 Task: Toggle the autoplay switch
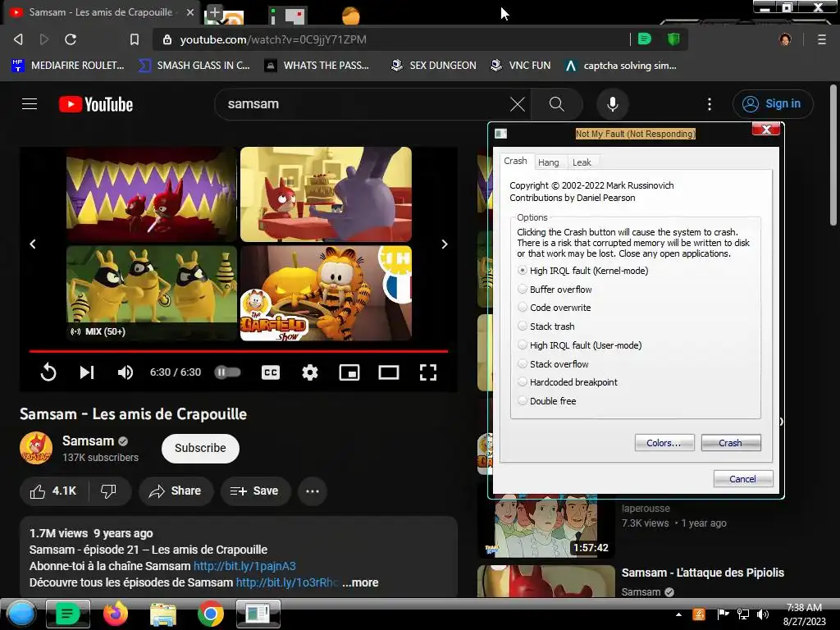228,372
